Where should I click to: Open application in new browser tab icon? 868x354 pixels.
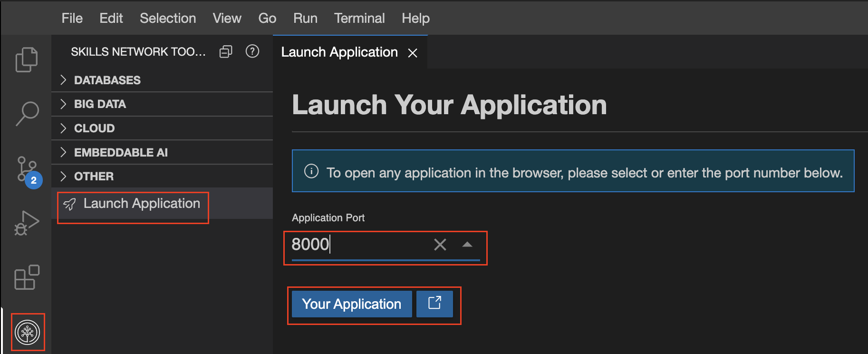tap(434, 304)
